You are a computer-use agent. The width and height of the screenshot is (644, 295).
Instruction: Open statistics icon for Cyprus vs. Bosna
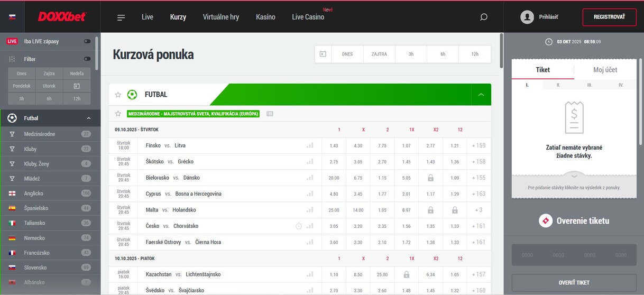(310, 194)
